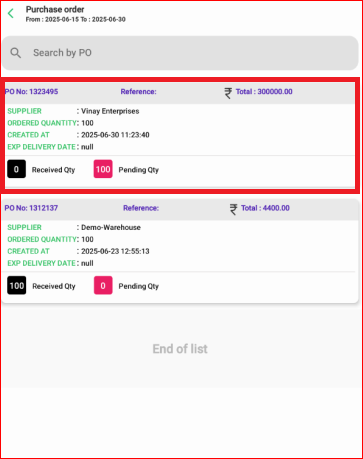363x459 pixels.
Task: Select supplier Vinay Enterprises
Action: click(x=110, y=111)
